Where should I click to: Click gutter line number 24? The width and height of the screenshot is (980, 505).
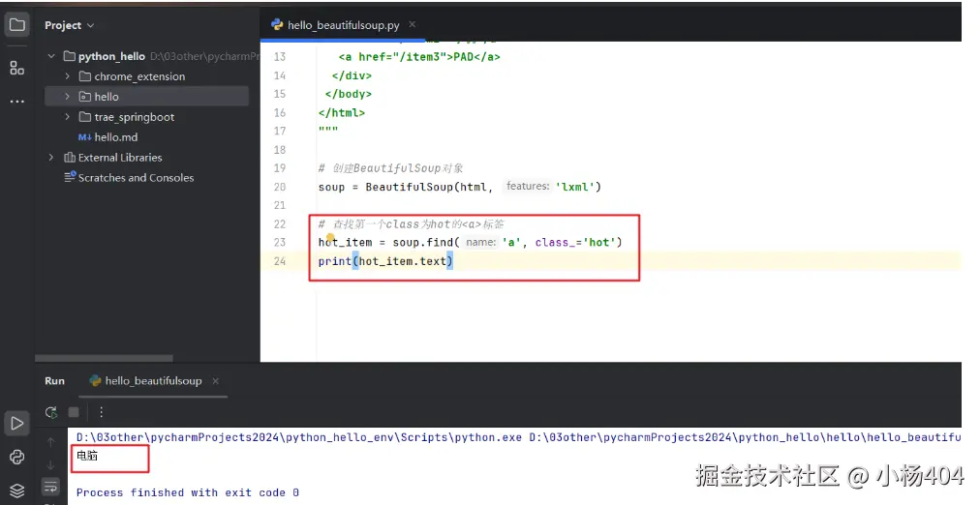coord(279,261)
